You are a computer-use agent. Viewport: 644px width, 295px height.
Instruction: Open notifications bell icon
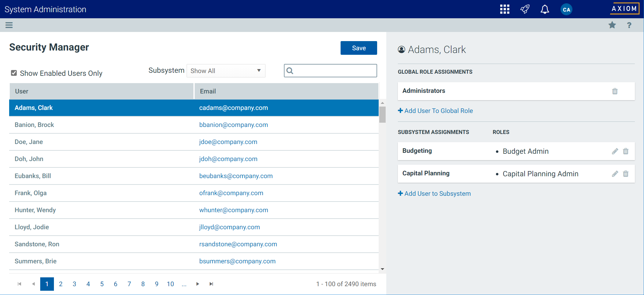click(545, 9)
